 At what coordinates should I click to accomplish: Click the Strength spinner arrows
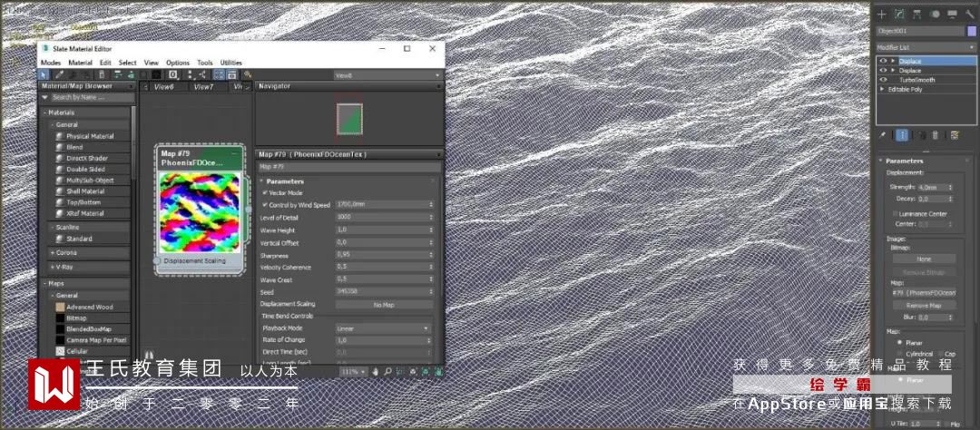pos(951,187)
